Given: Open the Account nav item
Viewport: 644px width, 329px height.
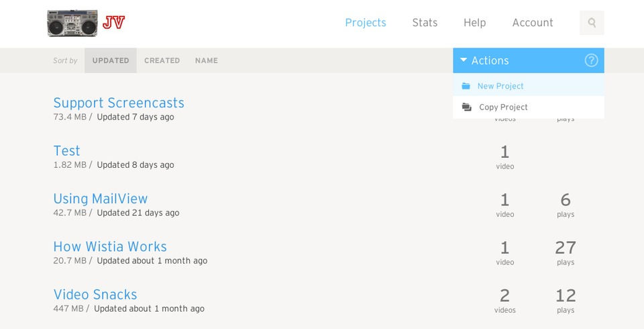Looking at the screenshot, I should [x=533, y=23].
